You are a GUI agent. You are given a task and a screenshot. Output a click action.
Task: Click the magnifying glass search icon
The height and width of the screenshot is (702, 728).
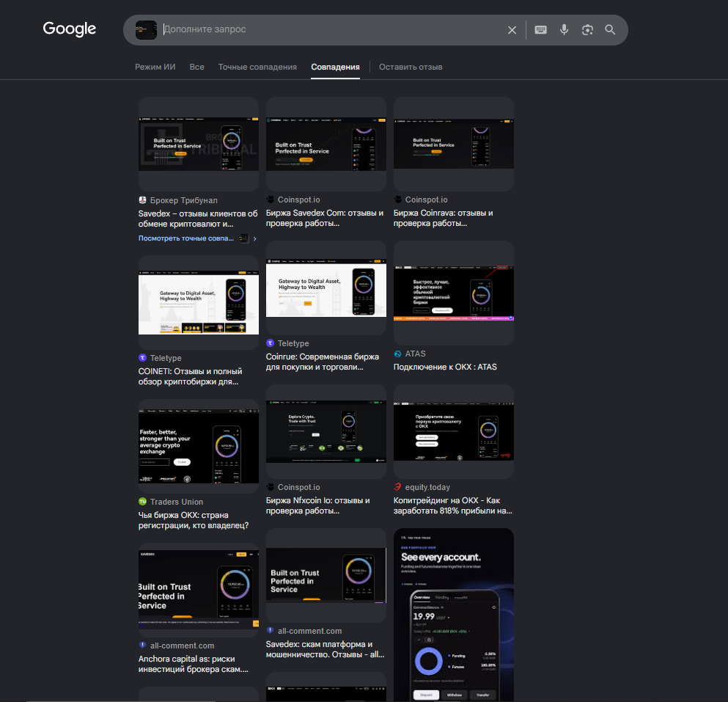click(610, 30)
